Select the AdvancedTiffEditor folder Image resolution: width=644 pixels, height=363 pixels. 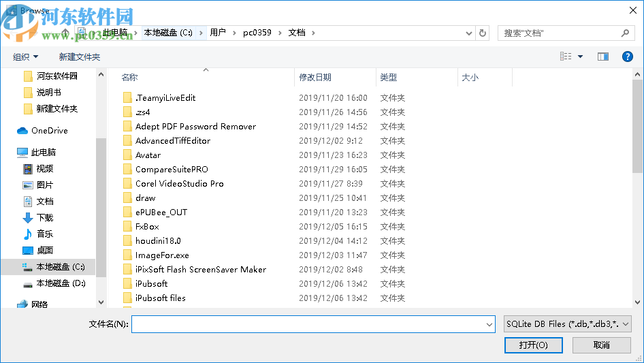coord(167,141)
